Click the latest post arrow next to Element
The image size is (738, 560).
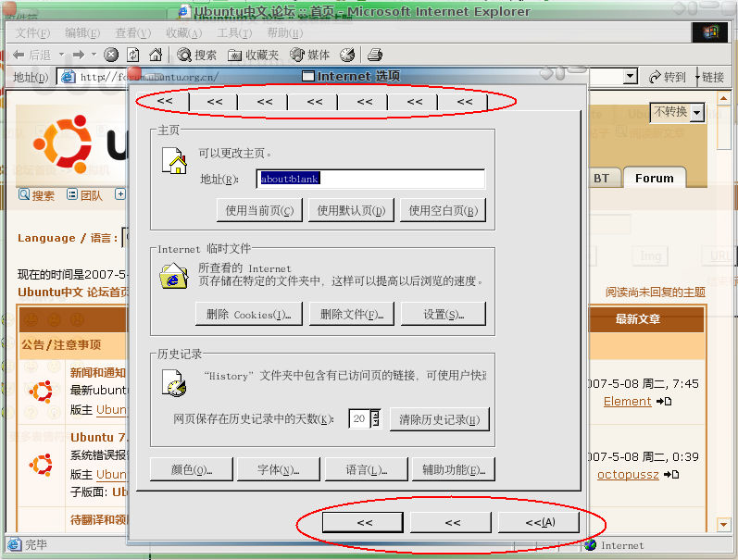point(664,402)
